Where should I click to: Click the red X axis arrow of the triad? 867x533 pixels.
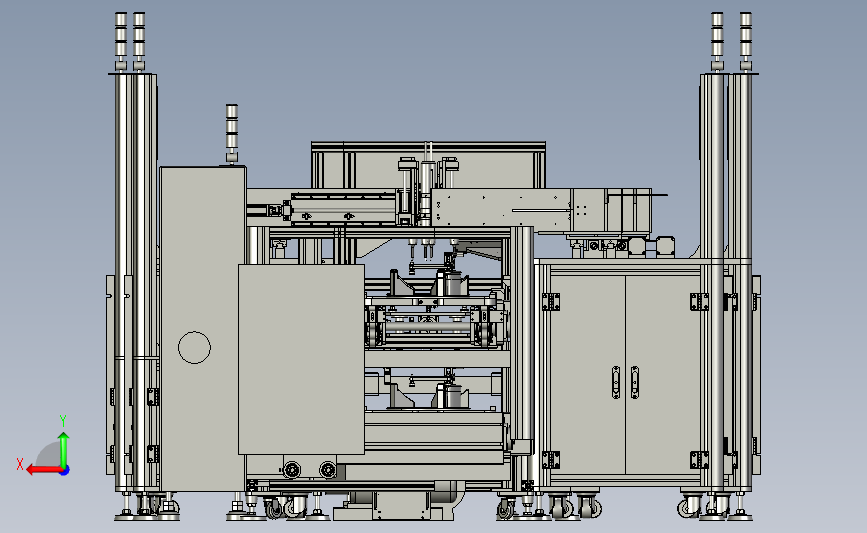43,470
